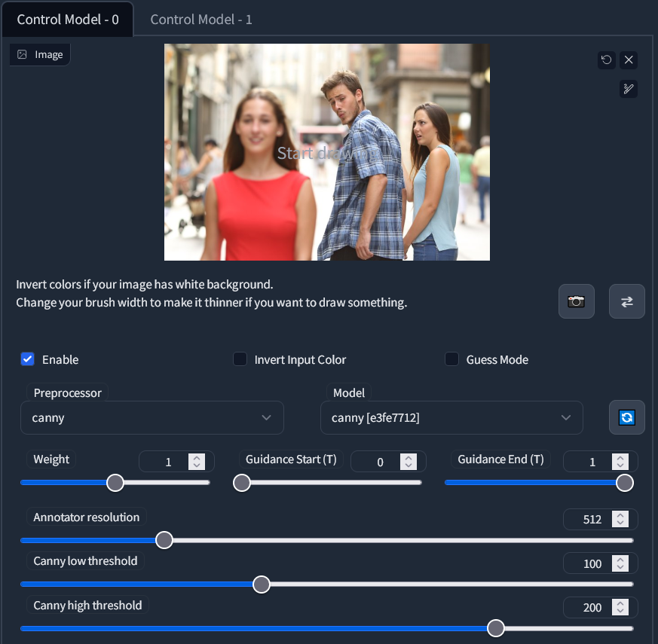Screen dimensions: 658x644
Task: Disable the Enable checkbox
Action: point(28,359)
